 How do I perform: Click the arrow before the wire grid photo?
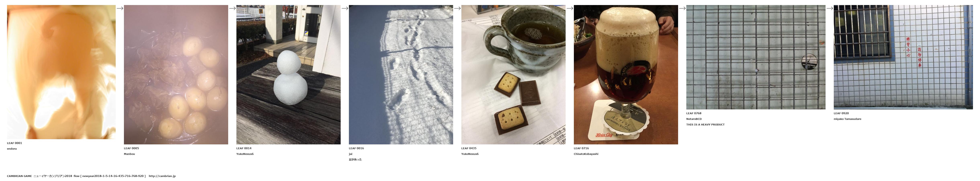(x=682, y=8)
